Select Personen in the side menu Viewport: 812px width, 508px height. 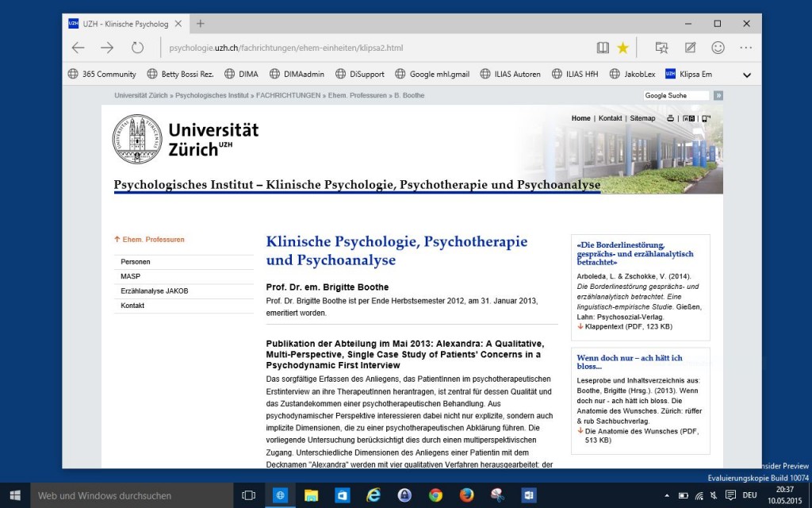point(136,262)
